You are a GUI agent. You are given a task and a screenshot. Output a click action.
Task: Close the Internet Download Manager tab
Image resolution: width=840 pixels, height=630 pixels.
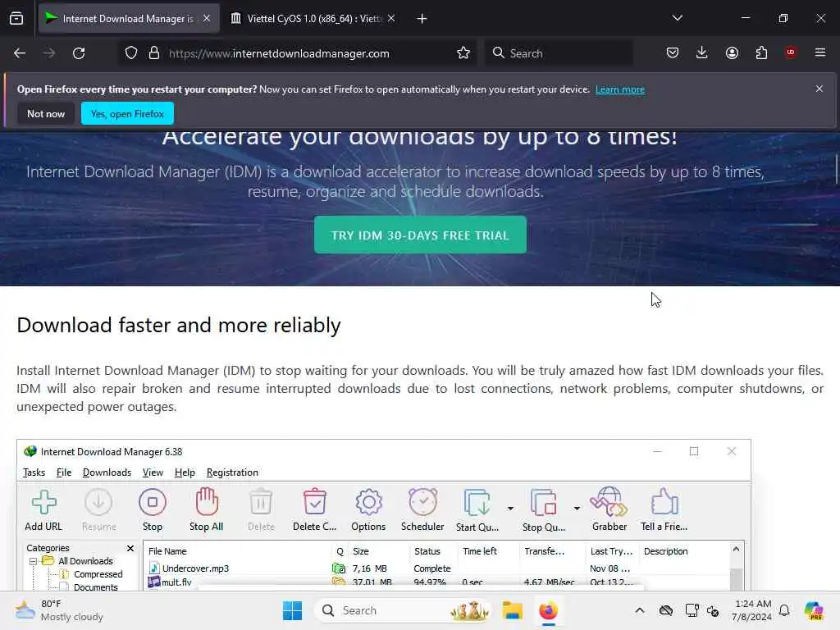pos(207,18)
